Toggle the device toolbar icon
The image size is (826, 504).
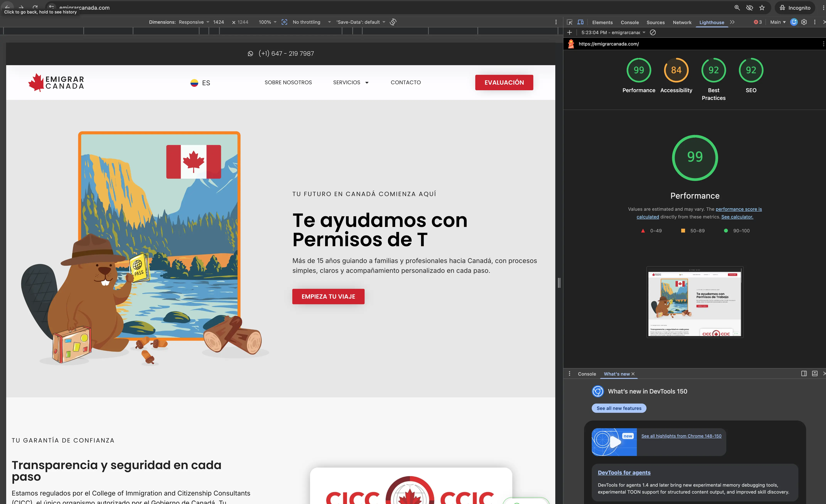pyautogui.click(x=580, y=22)
